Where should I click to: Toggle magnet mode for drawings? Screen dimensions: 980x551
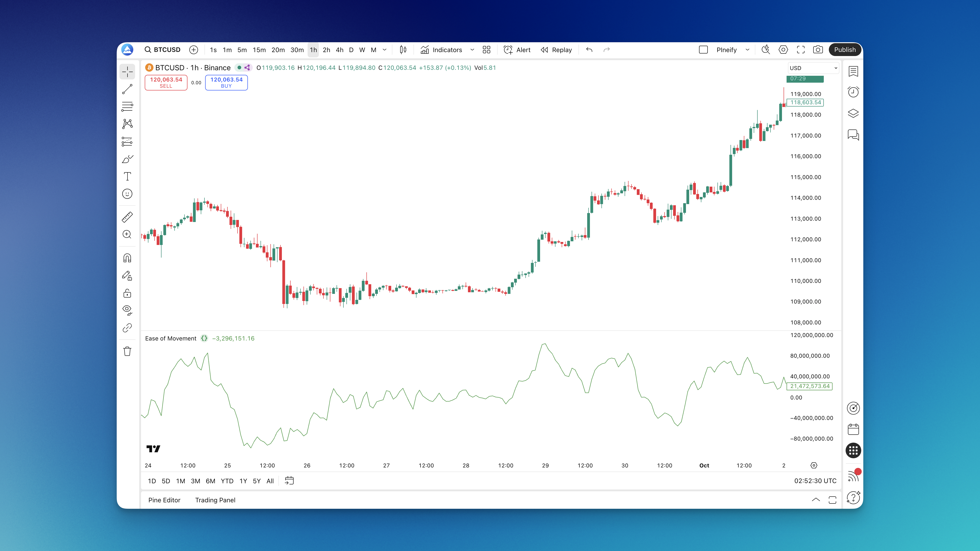click(127, 258)
